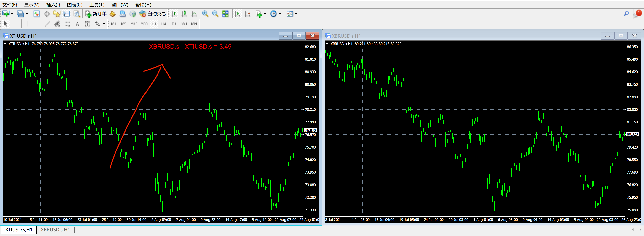Image resolution: width=644 pixels, height=236 pixels.
Task: Select the text label tool
Action: click(x=77, y=24)
